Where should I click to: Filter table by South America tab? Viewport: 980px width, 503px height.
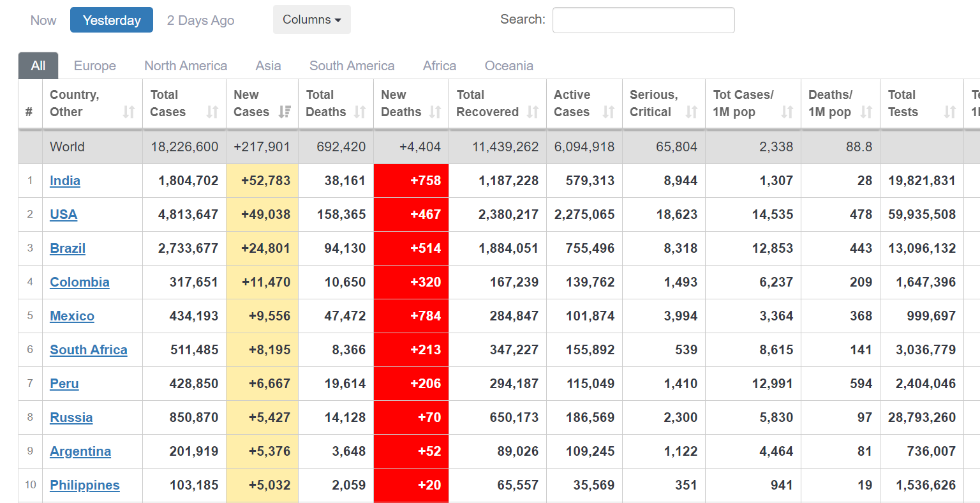click(352, 66)
